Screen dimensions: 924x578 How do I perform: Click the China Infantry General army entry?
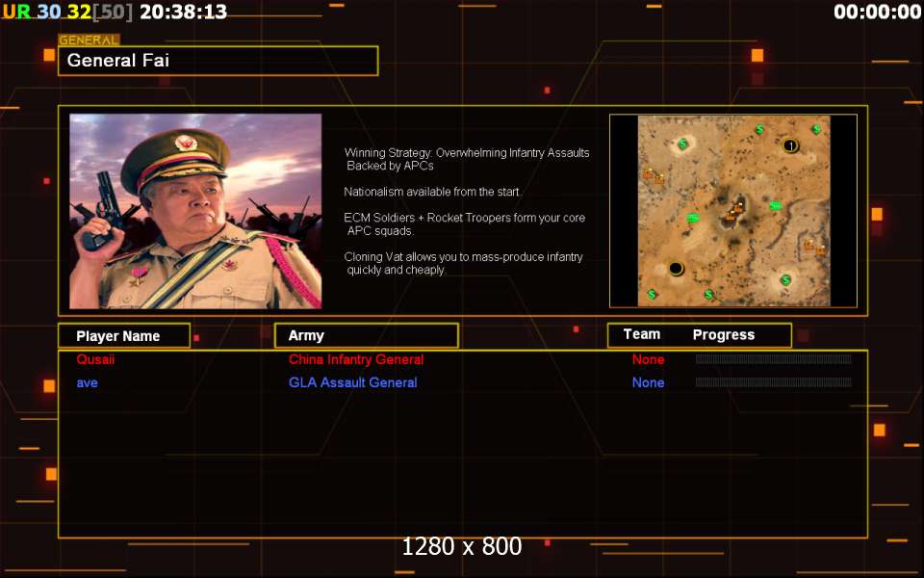[356, 359]
